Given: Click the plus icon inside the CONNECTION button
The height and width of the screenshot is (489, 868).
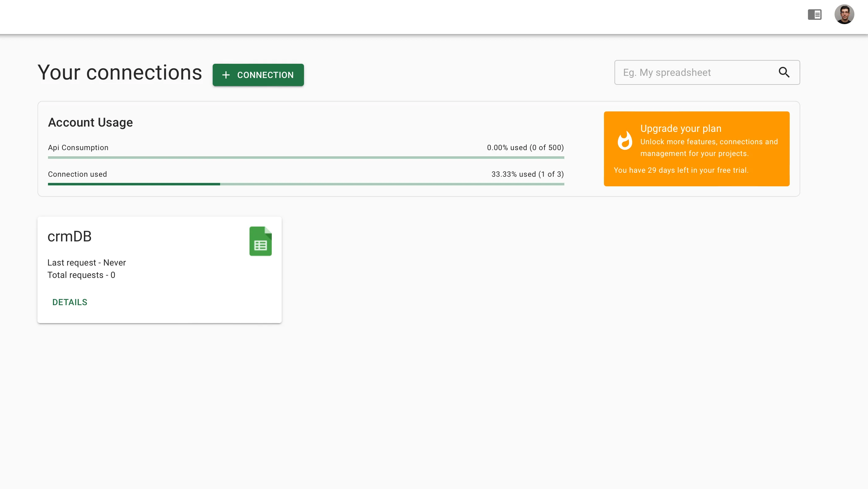Looking at the screenshot, I should point(226,75).
